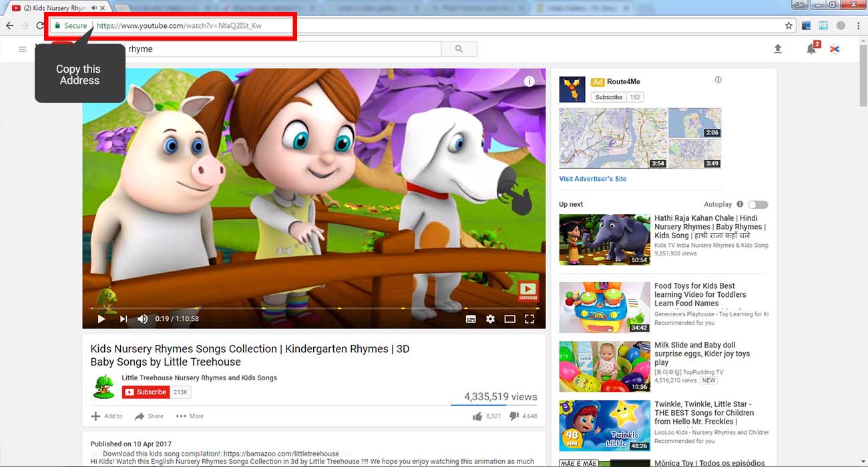Click the Mônica Toy video title
Image resolution: width=868 pixels, height=467 pixels.
click(710, 463)
